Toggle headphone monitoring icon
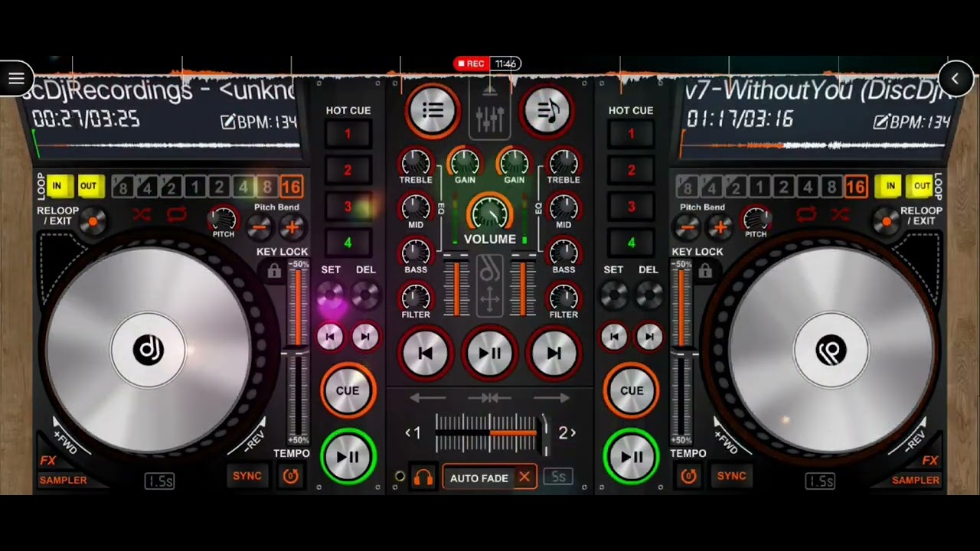Screen dimensions: 980x551 point(423,478)
